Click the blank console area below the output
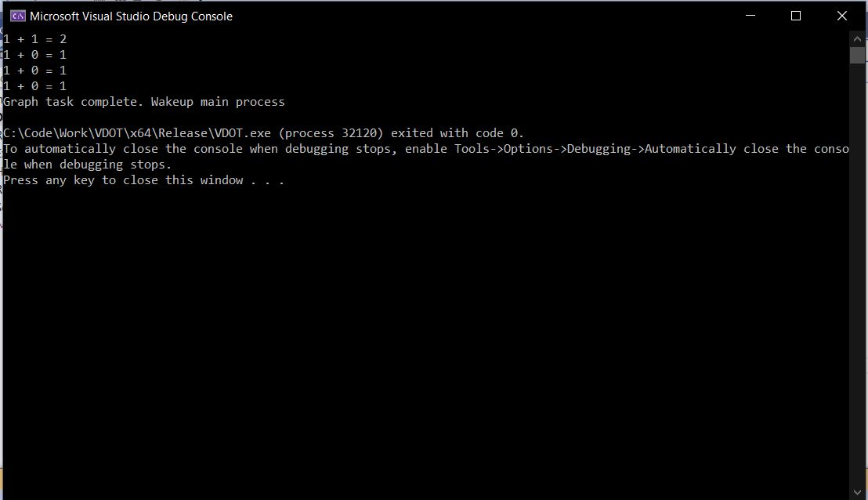Viewport: 868px width, 500px height. pyautogui.click(x=392, y=313)
